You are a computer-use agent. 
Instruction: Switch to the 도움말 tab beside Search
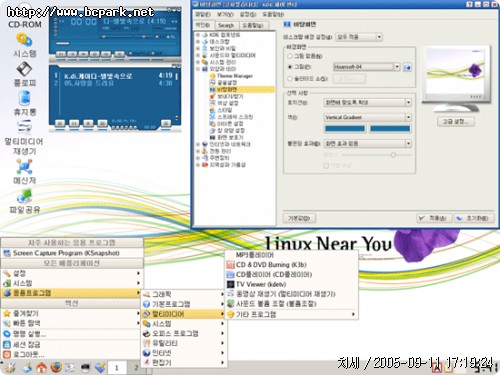click(253, 25)
